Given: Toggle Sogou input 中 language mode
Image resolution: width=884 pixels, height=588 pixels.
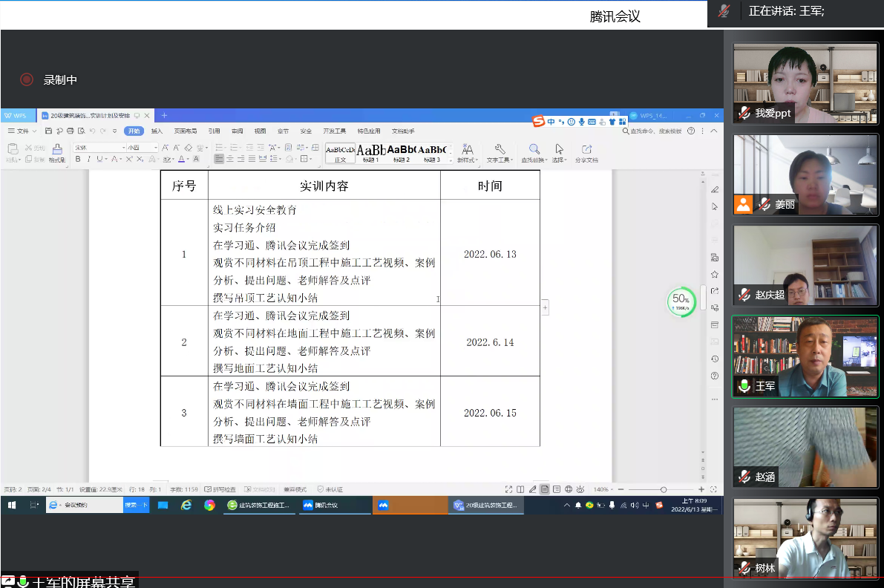Looking at the screenshot, I should (551, 122).
